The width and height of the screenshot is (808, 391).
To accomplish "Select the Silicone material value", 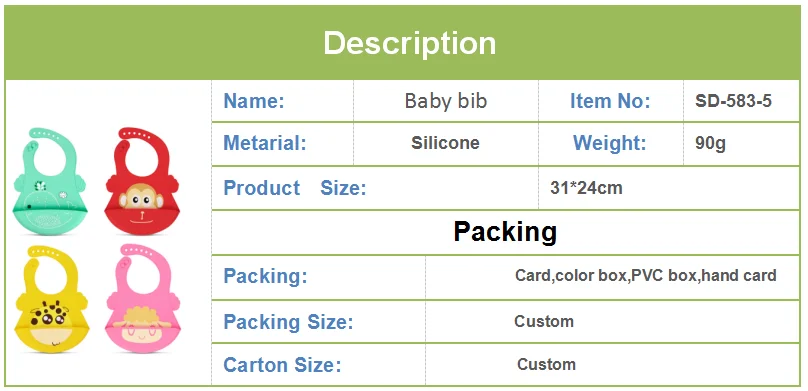I will (445, 143).
